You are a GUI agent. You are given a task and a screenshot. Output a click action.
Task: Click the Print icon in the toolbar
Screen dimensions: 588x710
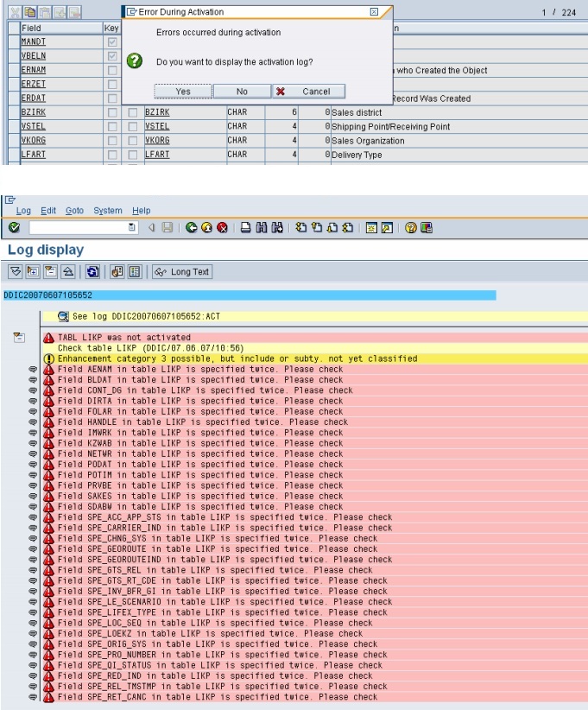(246, 227)
